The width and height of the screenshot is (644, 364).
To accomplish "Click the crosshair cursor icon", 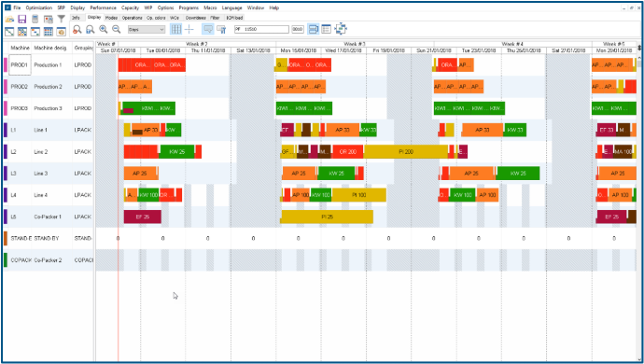I will [x=189, y=29].
